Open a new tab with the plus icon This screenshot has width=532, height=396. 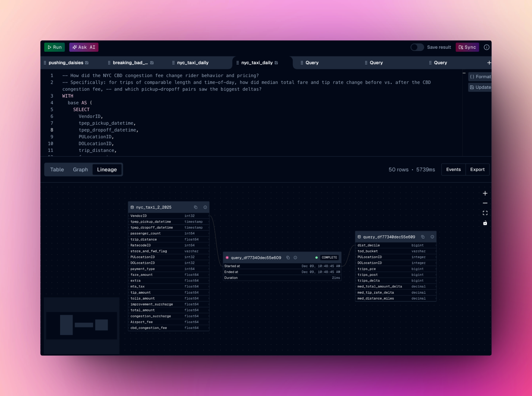point(489,63)
